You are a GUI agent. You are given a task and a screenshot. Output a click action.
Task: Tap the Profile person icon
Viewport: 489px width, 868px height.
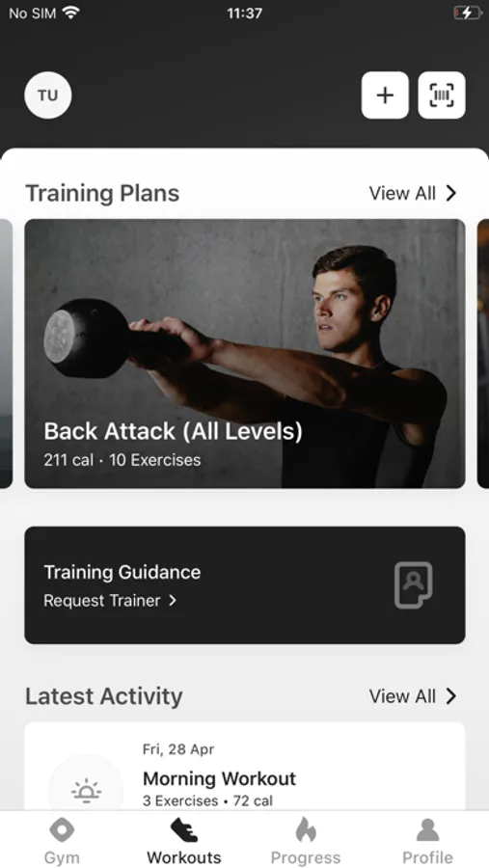point(427,830)
